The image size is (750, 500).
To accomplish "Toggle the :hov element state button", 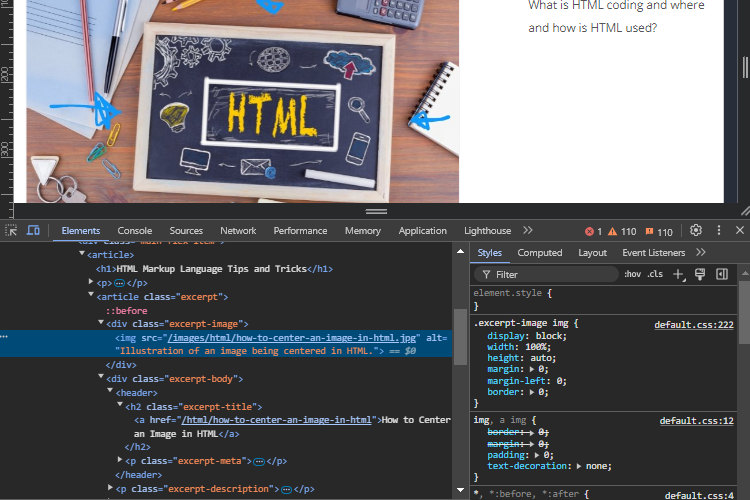I will (632, 274).
